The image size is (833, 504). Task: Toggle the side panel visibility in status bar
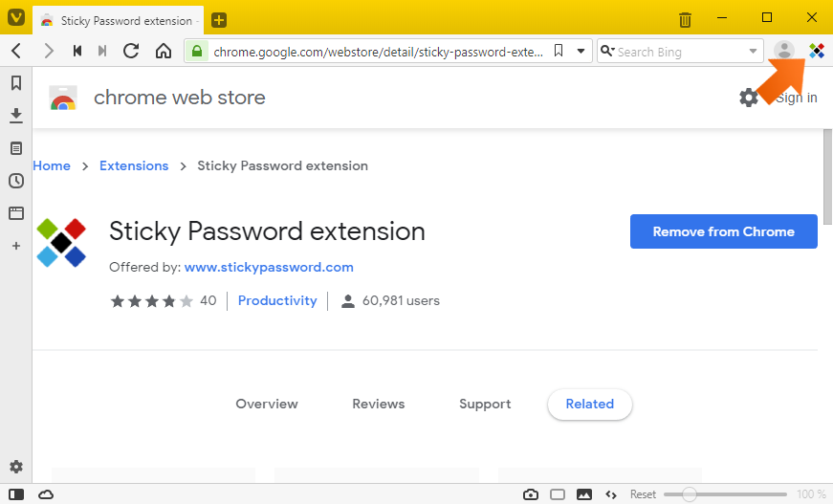click(x=16, y=494)
